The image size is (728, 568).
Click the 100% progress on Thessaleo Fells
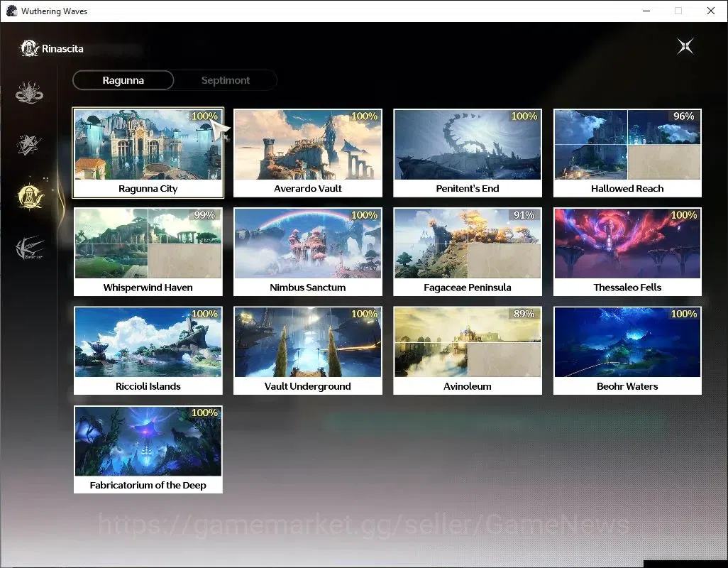click(684, 215)
